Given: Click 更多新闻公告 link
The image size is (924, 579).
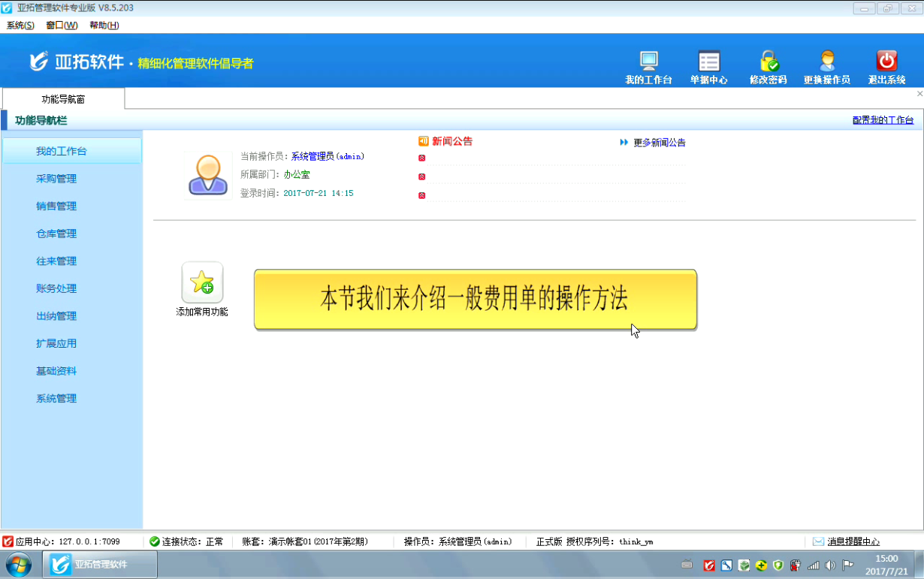Looking at the screenshot, I should point(659,143).
